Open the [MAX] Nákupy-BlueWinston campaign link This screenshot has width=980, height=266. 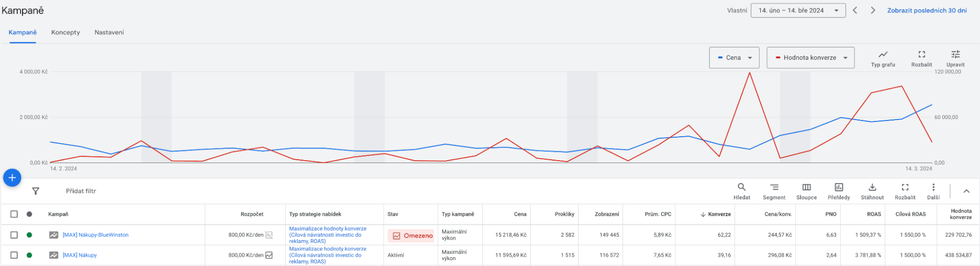click(96, 235)
